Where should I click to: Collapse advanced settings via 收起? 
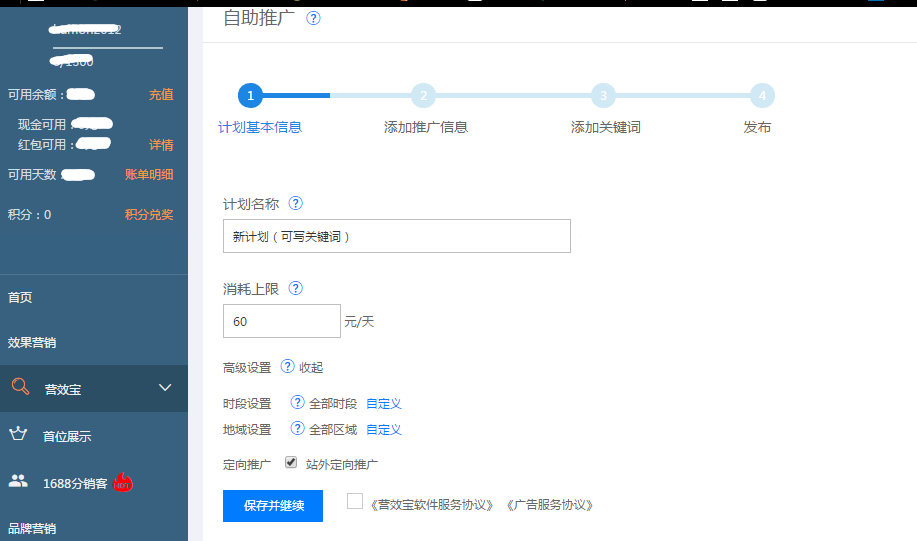coord(311,368)
